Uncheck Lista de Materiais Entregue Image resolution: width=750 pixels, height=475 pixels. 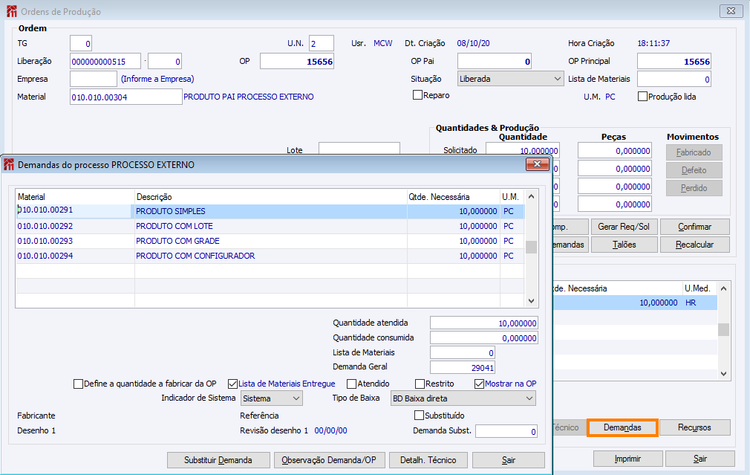(x=233, y=383)
